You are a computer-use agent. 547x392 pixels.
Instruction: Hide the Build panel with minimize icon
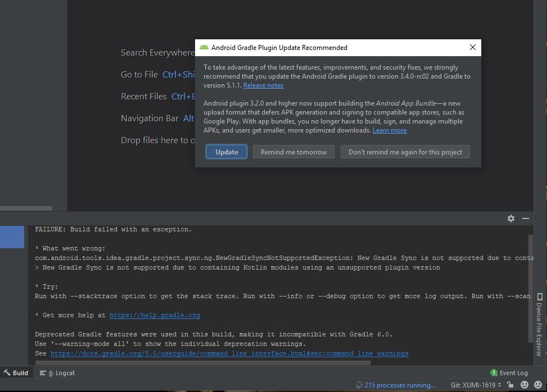pyautogui.click(x=526, y=218)
